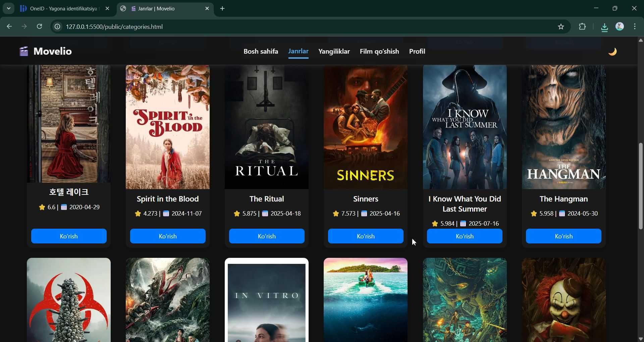Click the calendar icon beside 2020-04-29
Screen dimensions: 644x342
[x=64, y=207]
